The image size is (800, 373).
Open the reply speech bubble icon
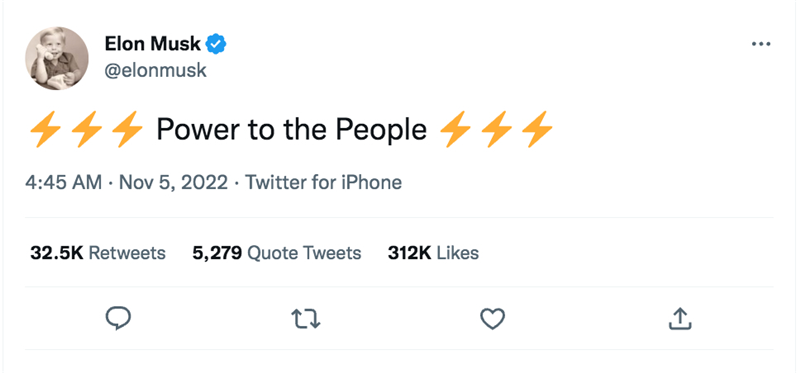(118, 318)
